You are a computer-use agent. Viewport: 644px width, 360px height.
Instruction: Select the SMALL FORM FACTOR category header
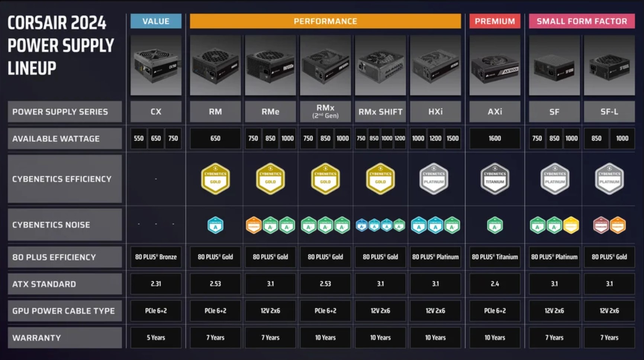click(582, 21)
